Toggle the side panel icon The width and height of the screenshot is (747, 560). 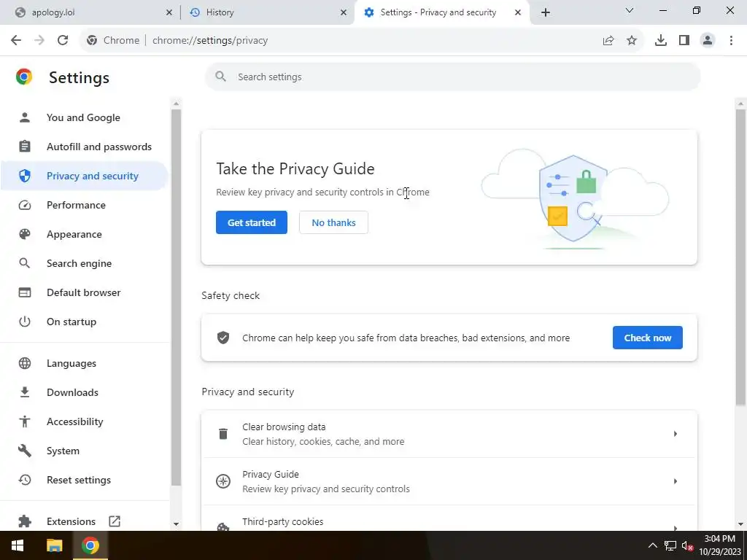pyautogui.click(x=684, y=41)
